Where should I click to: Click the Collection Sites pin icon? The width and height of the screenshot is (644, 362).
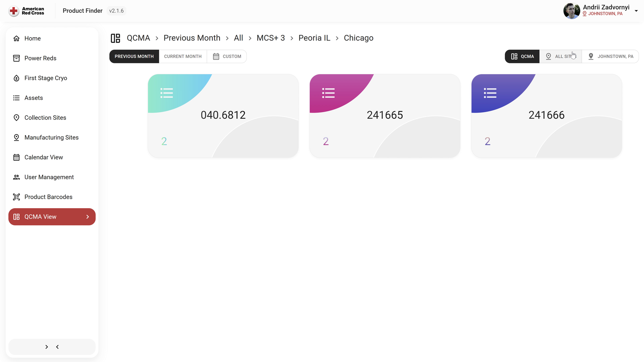click(x=16, y=118)
